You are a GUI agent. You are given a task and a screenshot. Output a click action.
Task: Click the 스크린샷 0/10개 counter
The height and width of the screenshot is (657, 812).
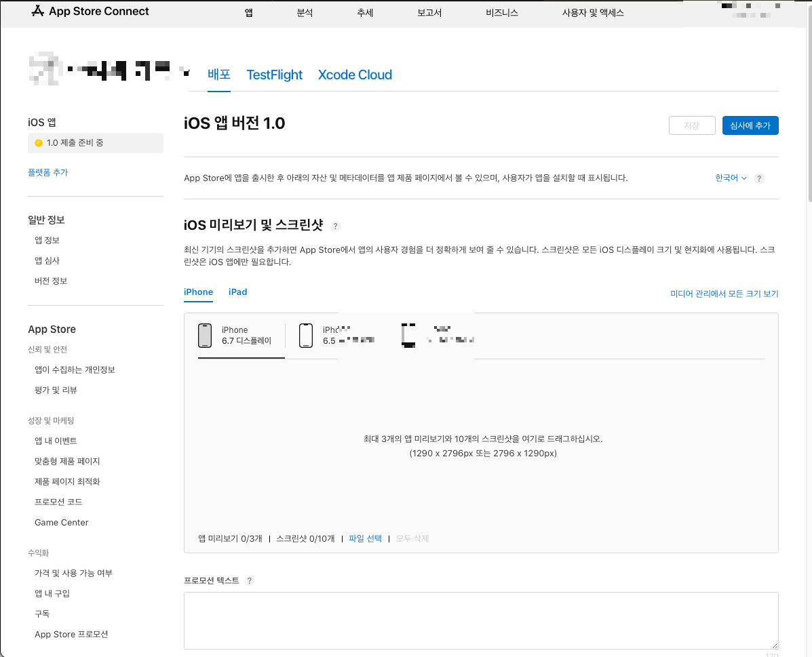pyautogui.click(x=305, y=538)
